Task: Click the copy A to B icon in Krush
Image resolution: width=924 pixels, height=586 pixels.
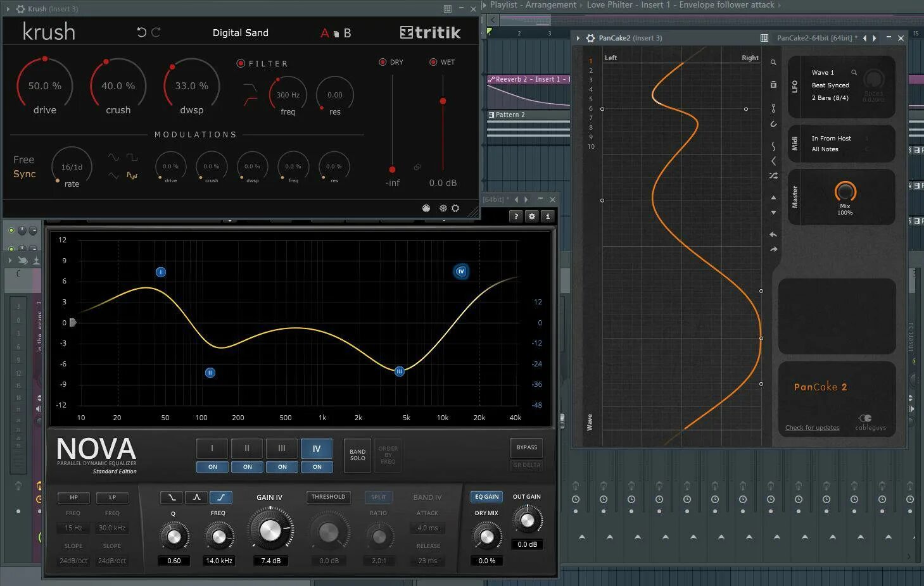Action: (x=336, y=34)
